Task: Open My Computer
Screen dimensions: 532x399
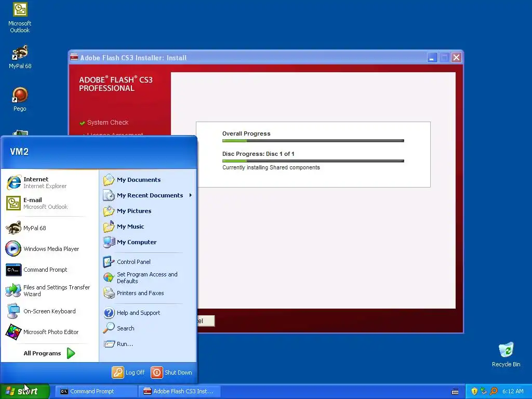Action: (129, 242)
